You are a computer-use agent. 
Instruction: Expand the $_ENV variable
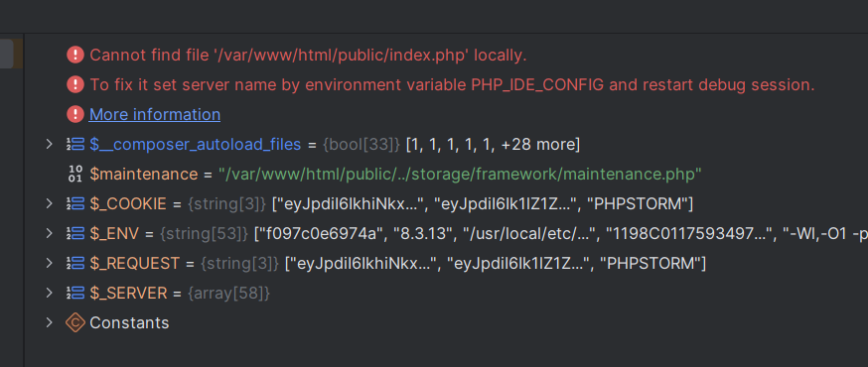[50, 234]
